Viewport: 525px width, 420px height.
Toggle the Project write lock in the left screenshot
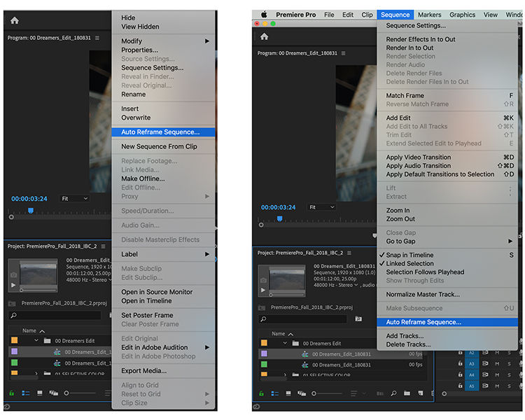12,393
